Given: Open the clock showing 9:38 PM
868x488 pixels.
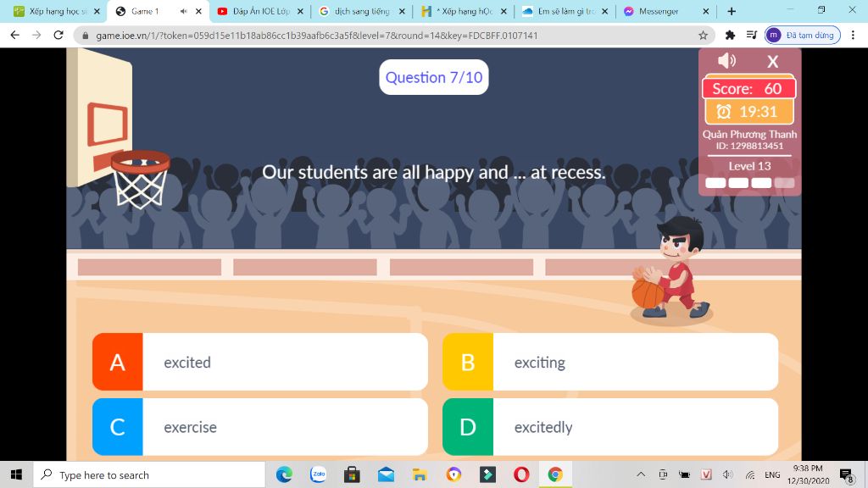Looking at the screenshot, I should tap(808, 474).
